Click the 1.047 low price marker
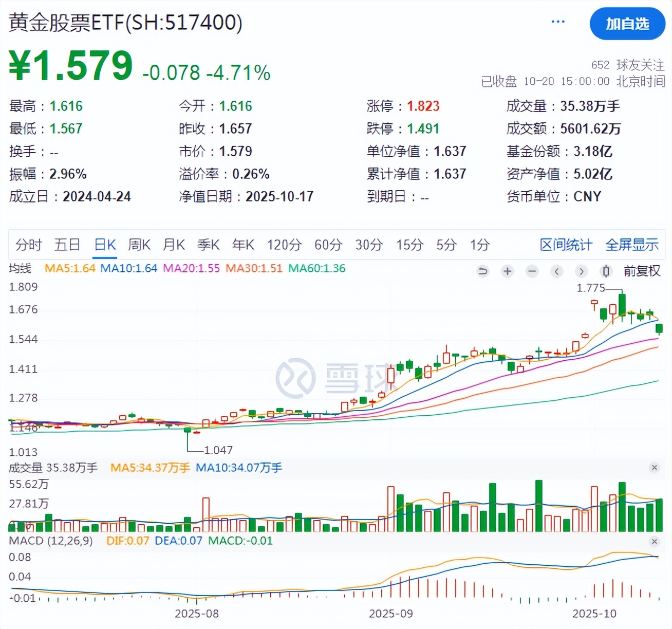Screen dimensions: 672x629 pos(218,450)
